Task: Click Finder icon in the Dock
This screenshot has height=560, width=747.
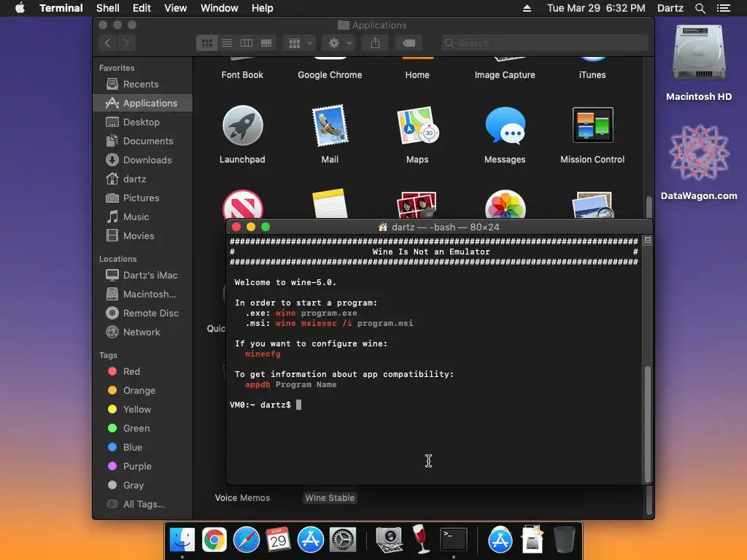Action: tap(182, 540)
